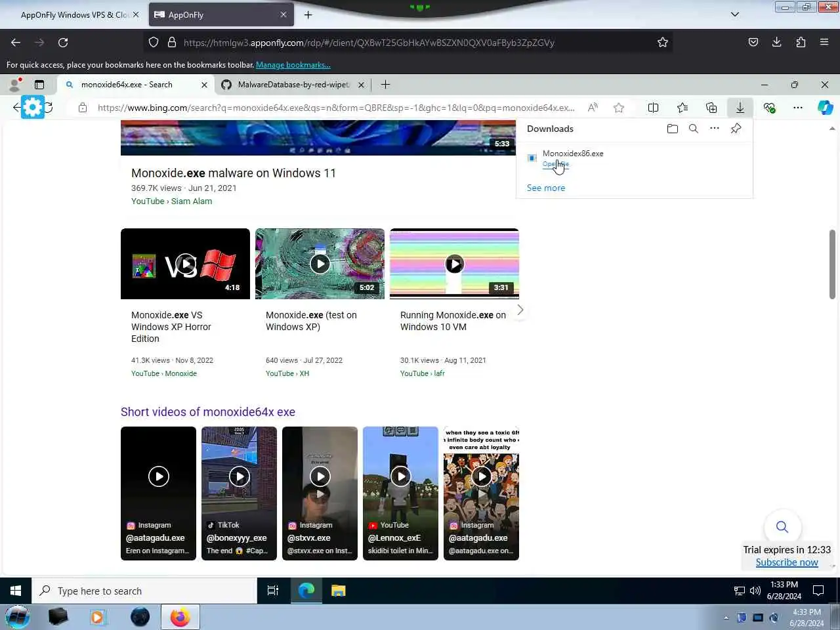
Task: Open Windows 10 Start menu
Action: click(16, 591)
